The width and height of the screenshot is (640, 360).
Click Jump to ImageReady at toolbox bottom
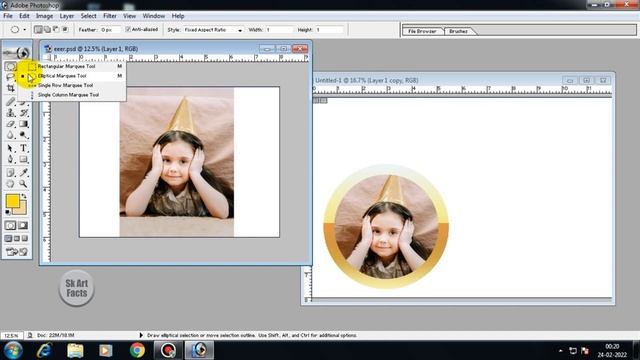click(x=17, y=252)
